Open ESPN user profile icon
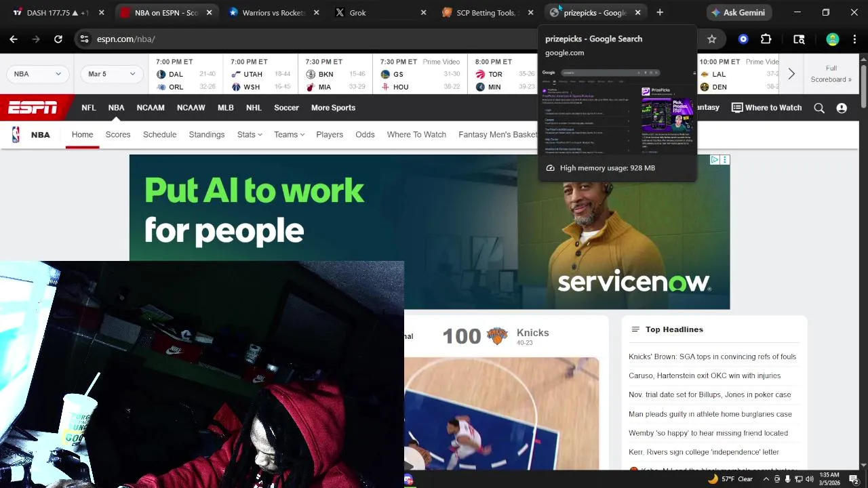This screenshot has height=488, width=868. (842, 108)
